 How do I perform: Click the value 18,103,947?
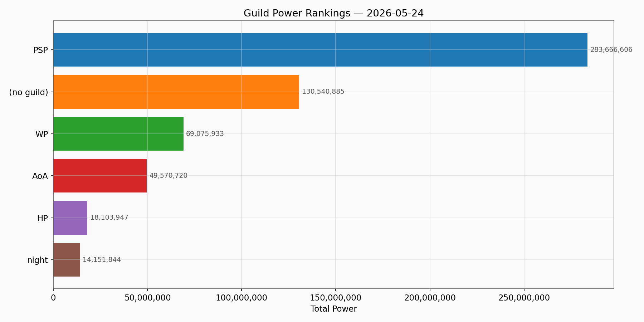(x=109, y=218)
